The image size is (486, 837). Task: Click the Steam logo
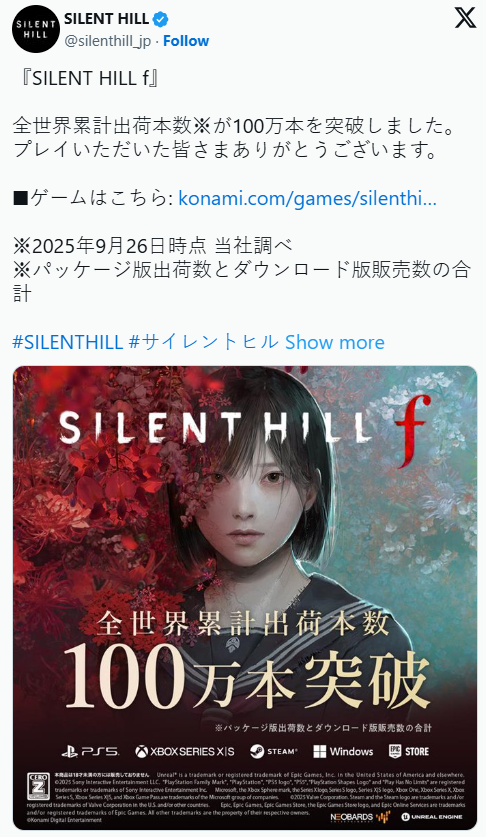[273, 752]
